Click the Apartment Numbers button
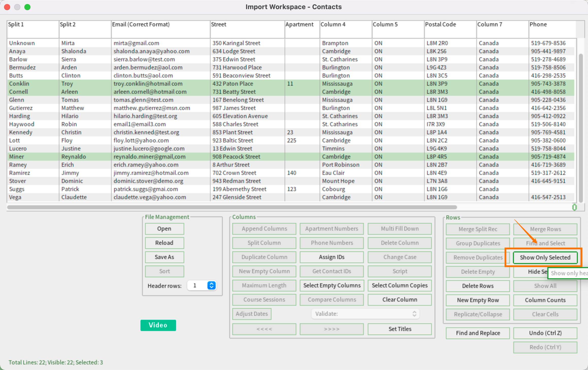Screen dimensions: 588x370 click(332, 229)
